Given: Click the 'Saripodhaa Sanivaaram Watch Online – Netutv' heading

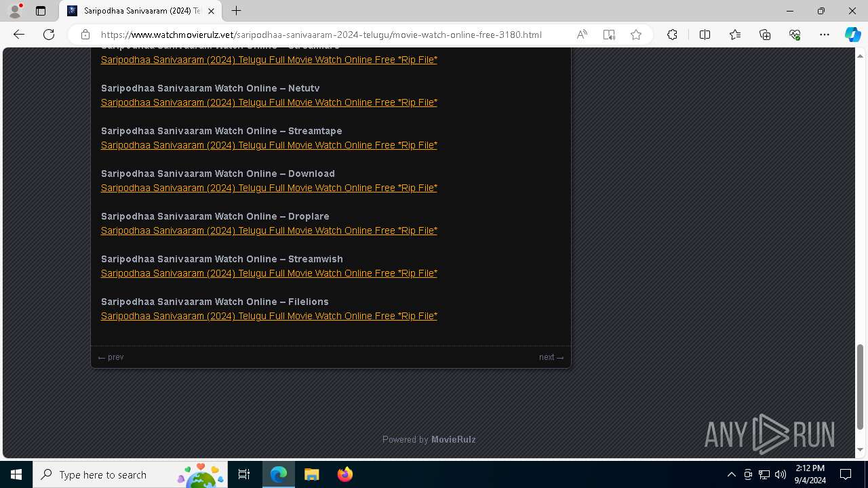Looking at the screenshot, I should 210,88.
